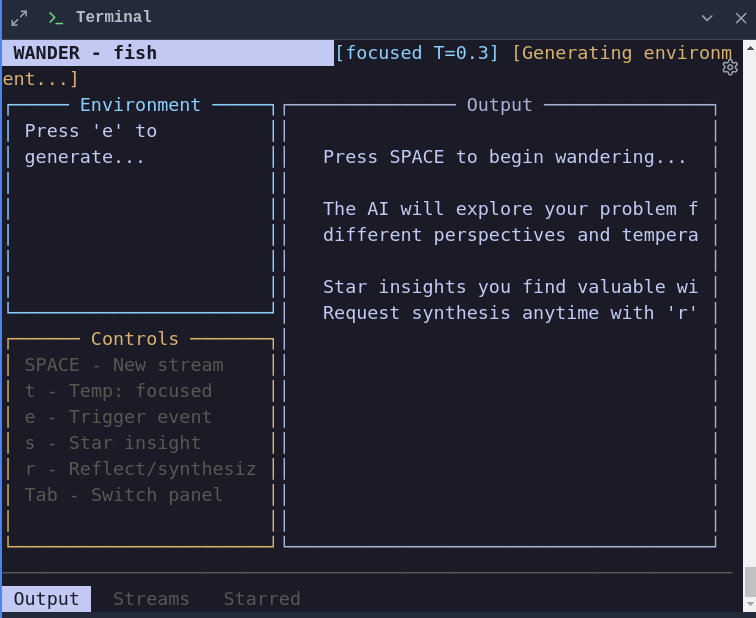This screenshot has width=756, height=618.
Task: Click the 'Star insights you find valuable' line
Action: (x=511, y=287)
